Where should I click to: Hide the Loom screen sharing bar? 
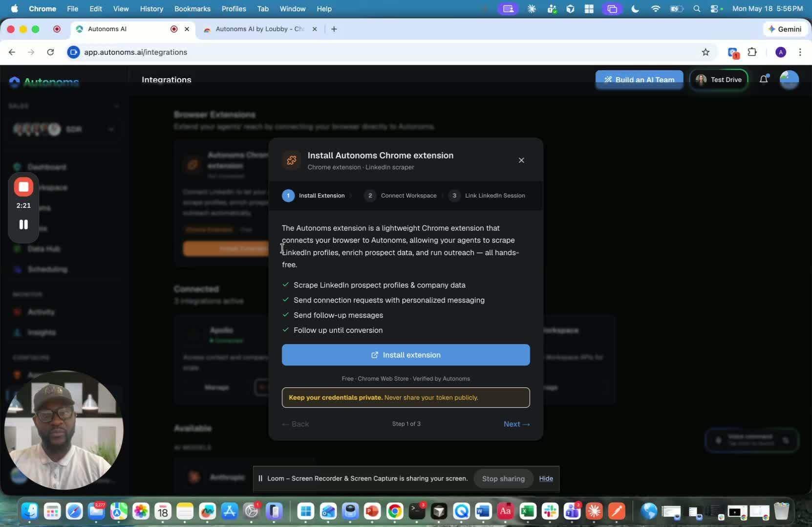coord(546,479)
